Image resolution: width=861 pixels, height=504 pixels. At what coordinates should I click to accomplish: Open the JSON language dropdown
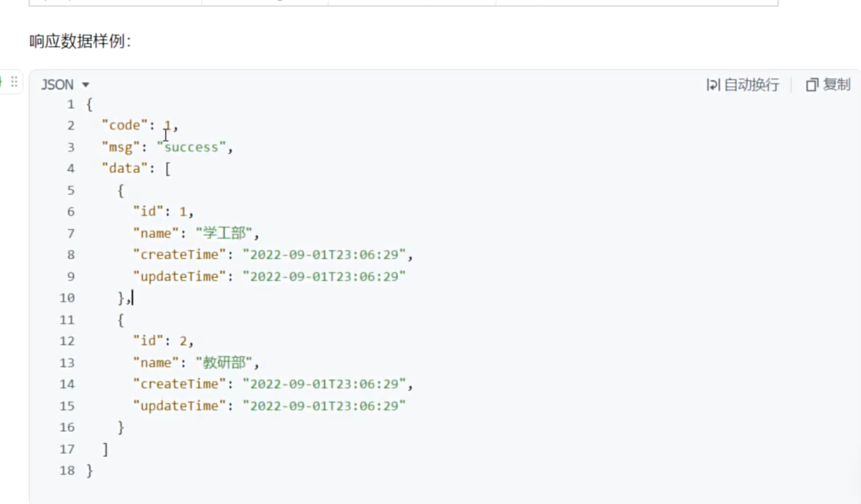pos(65,85)
